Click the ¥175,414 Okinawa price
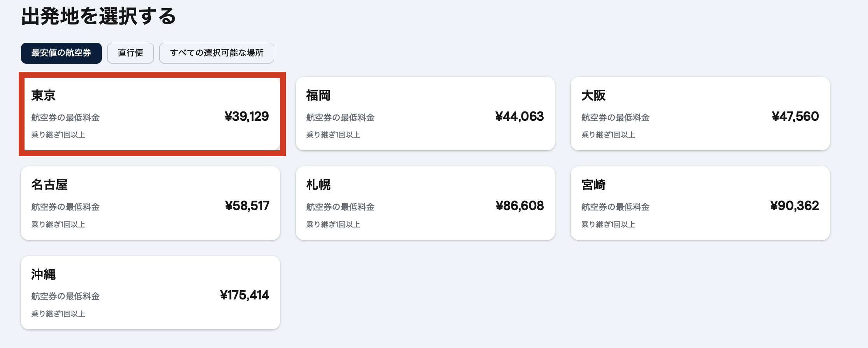Screen dimensions: 868x348 [244, 295]
